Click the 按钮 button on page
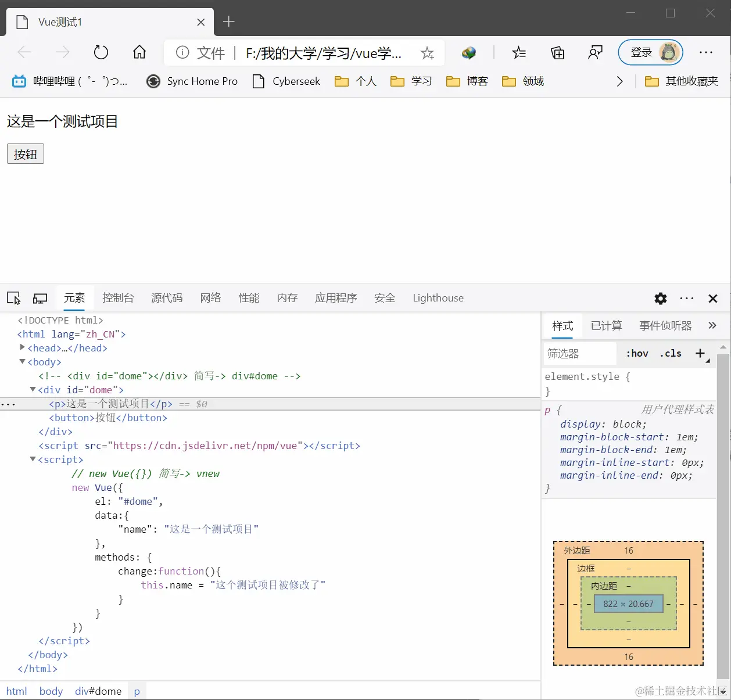731x700 pixels. coord(26,154)
